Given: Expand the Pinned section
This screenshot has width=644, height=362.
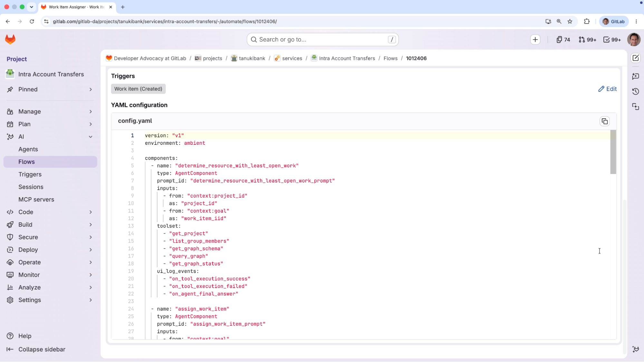Looking at the screenshot, I should coord(50,89).
